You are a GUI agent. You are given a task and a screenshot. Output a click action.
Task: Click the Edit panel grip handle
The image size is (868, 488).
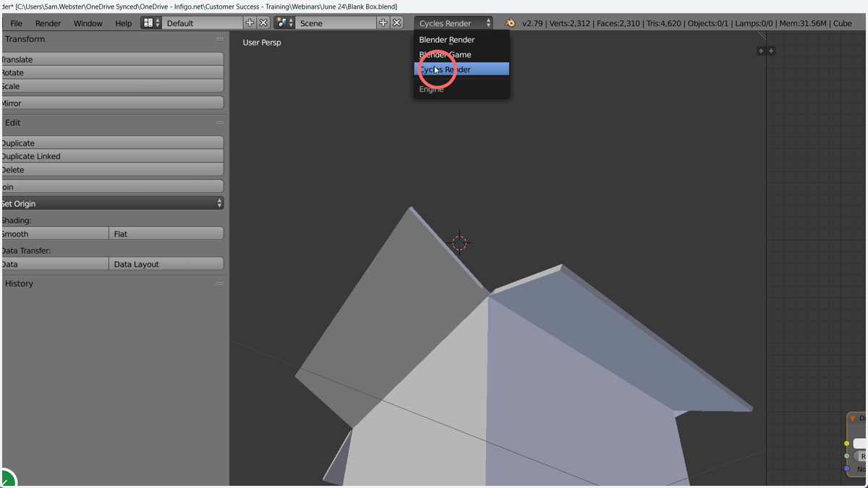(x=219, y=123)
